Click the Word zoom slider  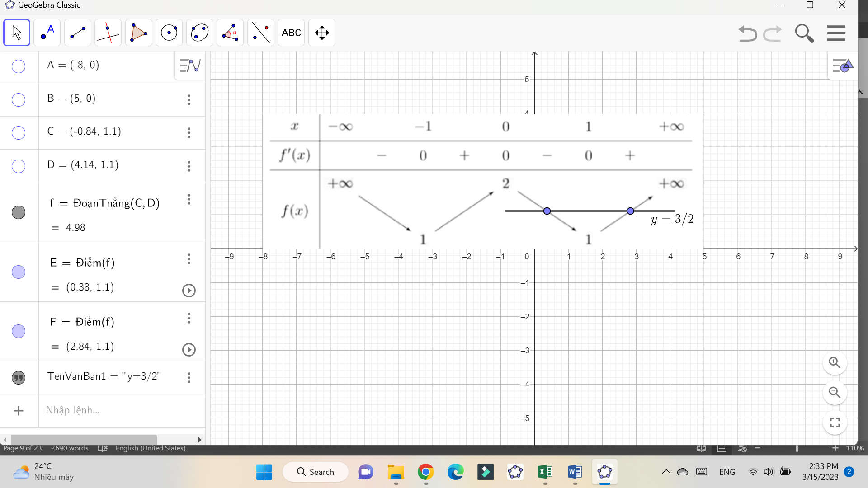797,448
